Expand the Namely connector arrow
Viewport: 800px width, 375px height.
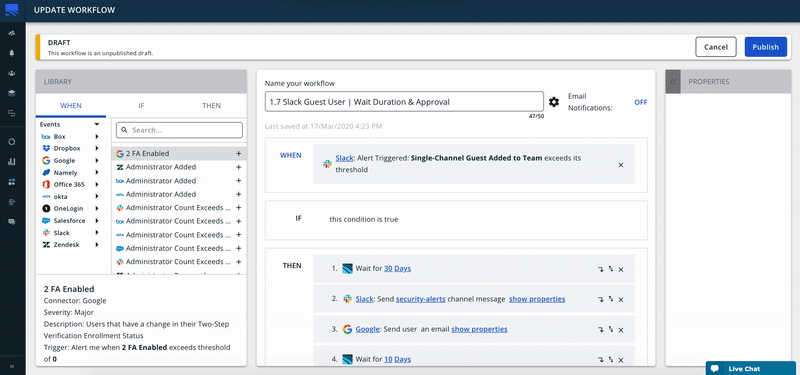click(x=96, y=172)
